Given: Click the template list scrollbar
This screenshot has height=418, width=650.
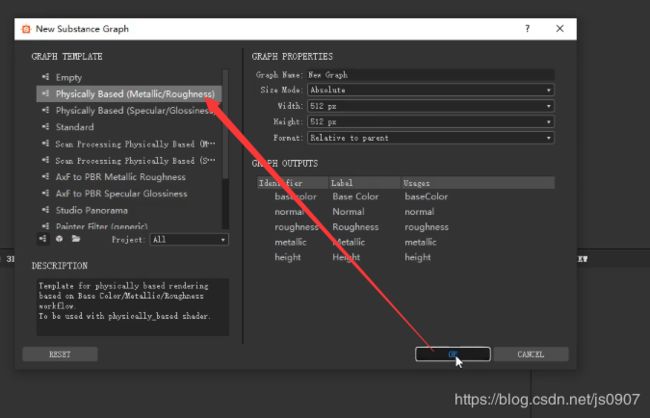Looking at the screenshot, I should [226, 124].
